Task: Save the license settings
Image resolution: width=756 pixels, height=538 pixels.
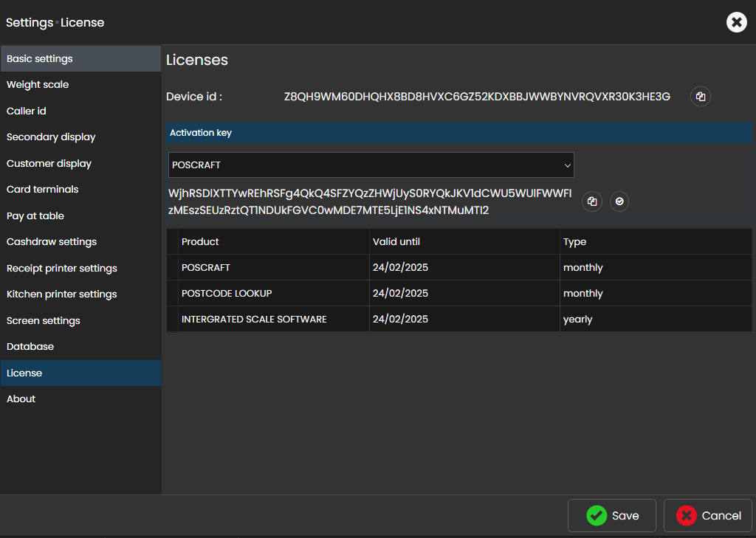Action: pos(611,516)
